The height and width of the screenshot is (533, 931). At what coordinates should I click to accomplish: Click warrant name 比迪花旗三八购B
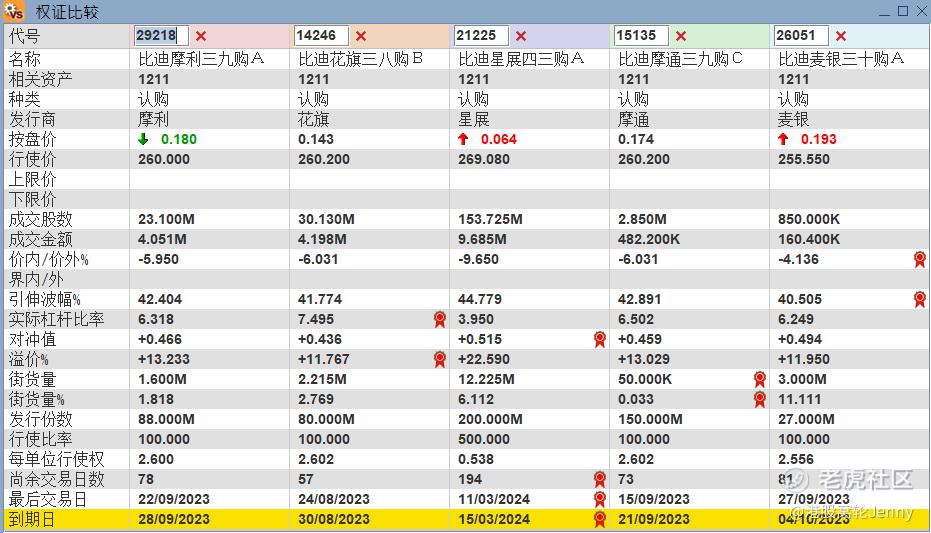(360, 59)
